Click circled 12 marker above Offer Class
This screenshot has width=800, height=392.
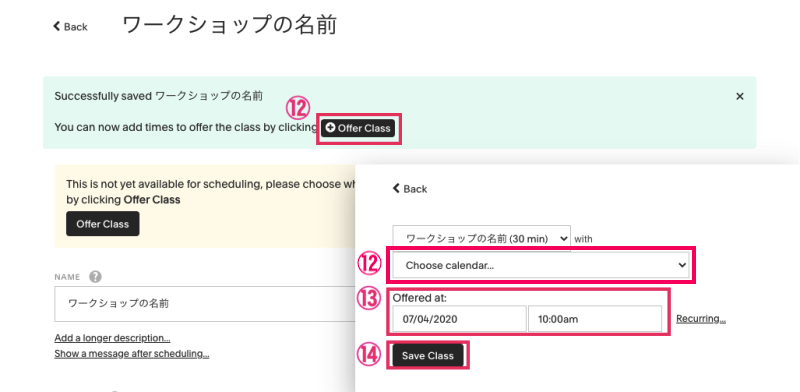click(x=298, y=108)
